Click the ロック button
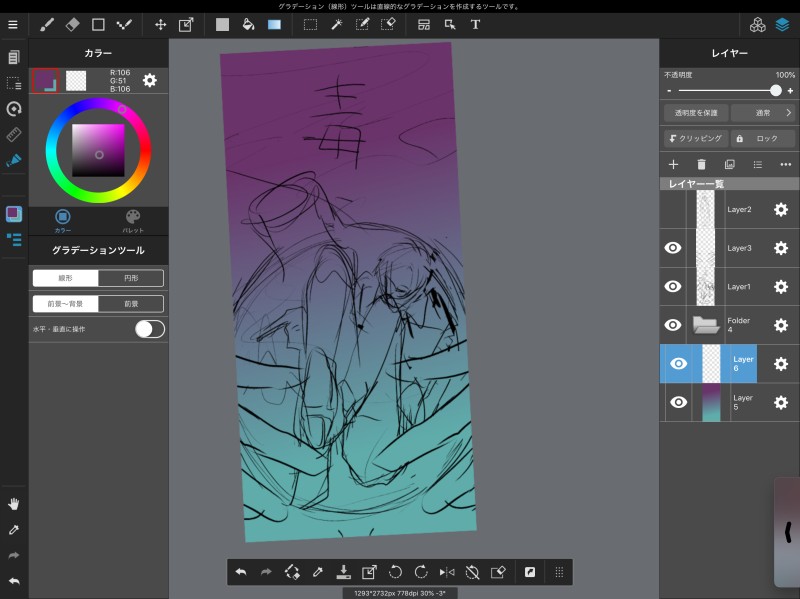The height and width of the screenshot is (599, 800). click(x=763, y=138)
